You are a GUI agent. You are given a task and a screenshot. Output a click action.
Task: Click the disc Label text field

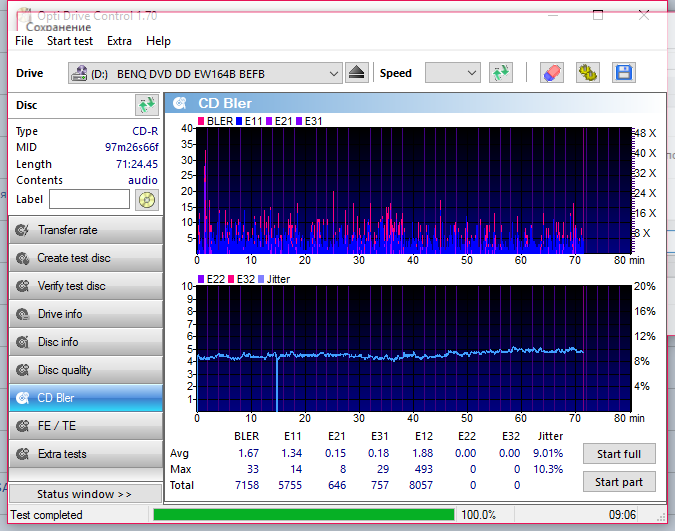(89, 200)
